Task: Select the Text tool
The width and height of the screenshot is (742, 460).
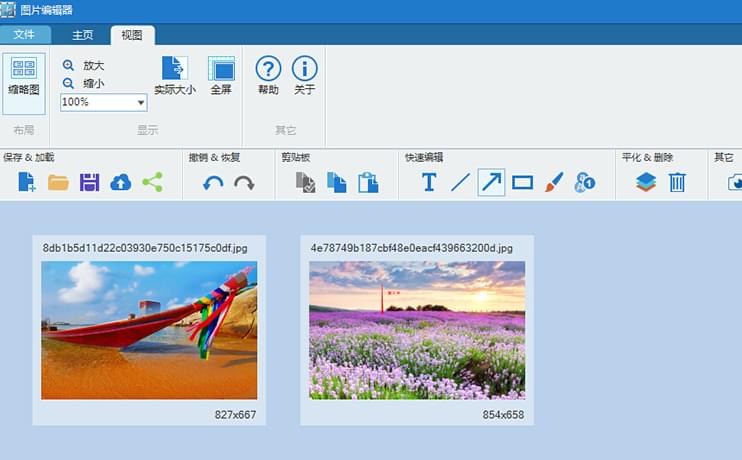Action: [x=429, y=182]
